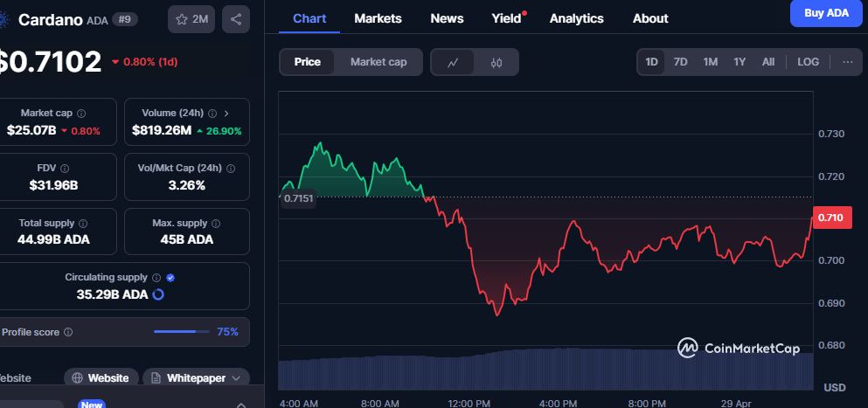868x408 pixels.
Task: Set chart range to 1Y
Action: [740, 62]
